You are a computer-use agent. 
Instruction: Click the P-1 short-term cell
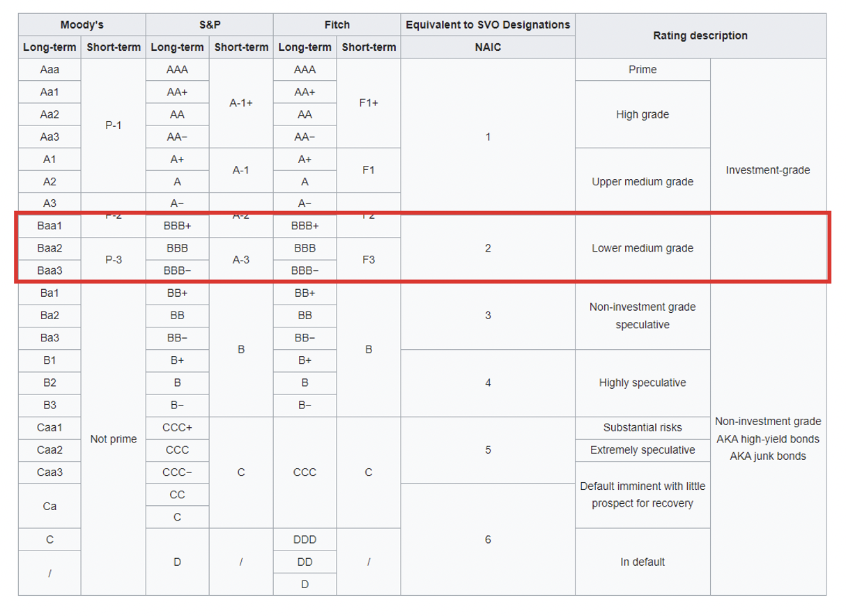[x=113, y=125]
